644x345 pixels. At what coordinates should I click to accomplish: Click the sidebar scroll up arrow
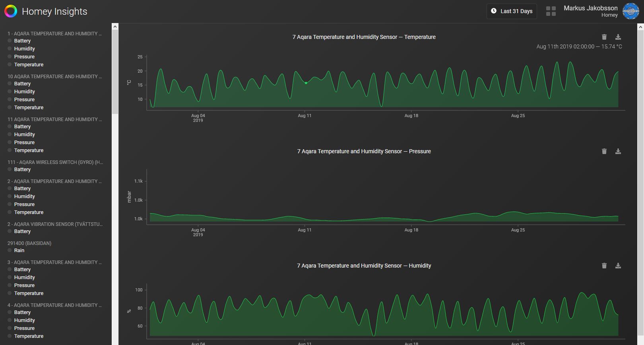[x=115, y=27]
